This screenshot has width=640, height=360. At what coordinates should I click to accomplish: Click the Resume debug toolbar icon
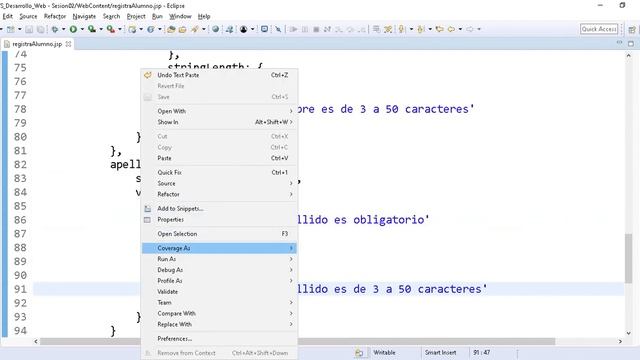(293, 29)
